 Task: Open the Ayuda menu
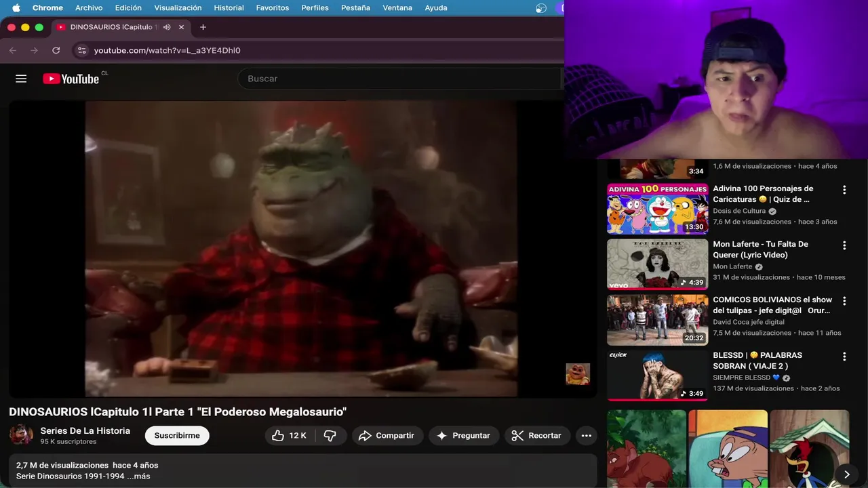tap(436, 8)
